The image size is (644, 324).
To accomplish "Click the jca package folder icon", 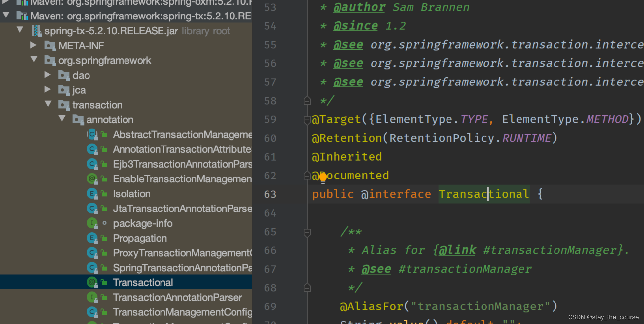I will click(x=64, y=90).
